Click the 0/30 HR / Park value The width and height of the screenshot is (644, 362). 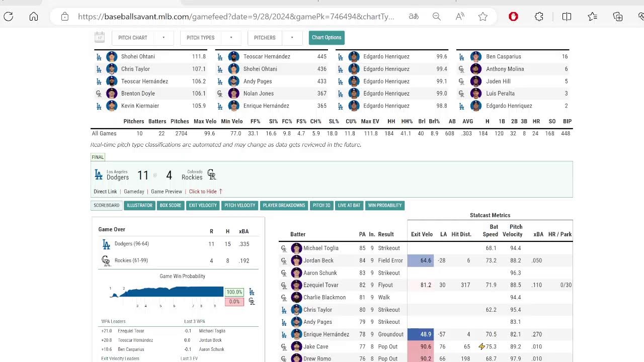(566, 285)
